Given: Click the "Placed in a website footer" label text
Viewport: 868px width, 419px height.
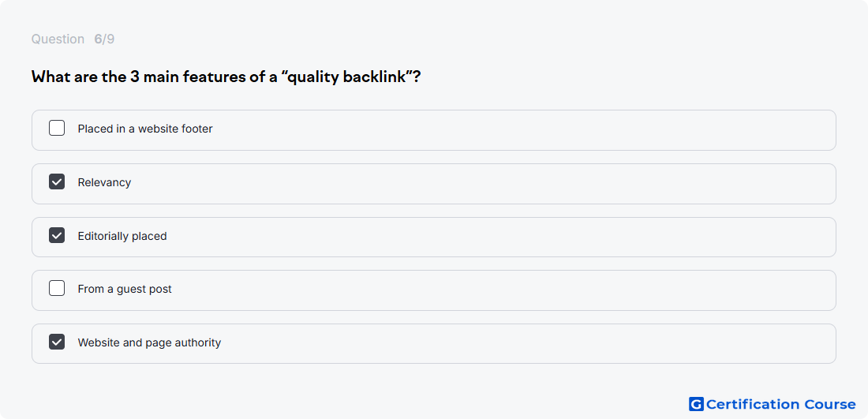Looking at the screenshot, I should click(145, 129).
